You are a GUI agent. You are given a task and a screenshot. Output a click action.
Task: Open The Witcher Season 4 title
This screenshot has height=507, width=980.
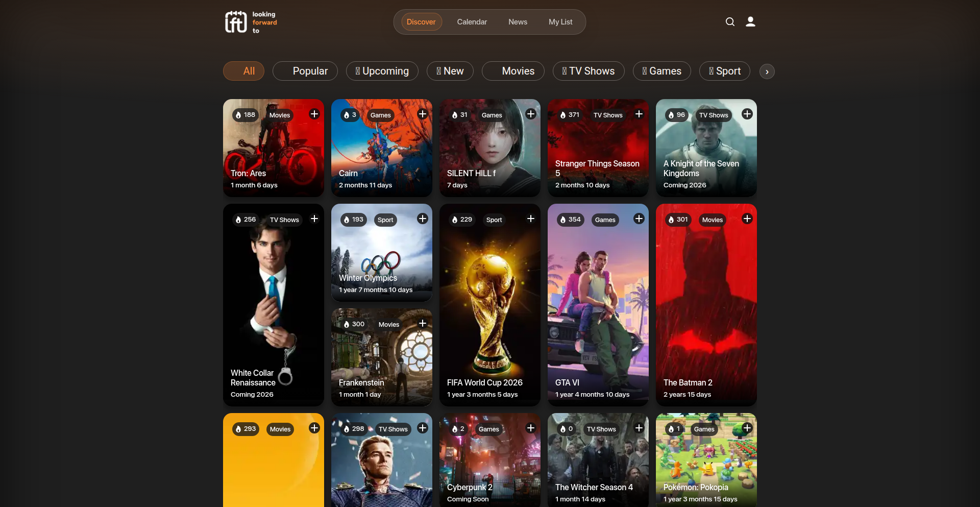[594, 488]
